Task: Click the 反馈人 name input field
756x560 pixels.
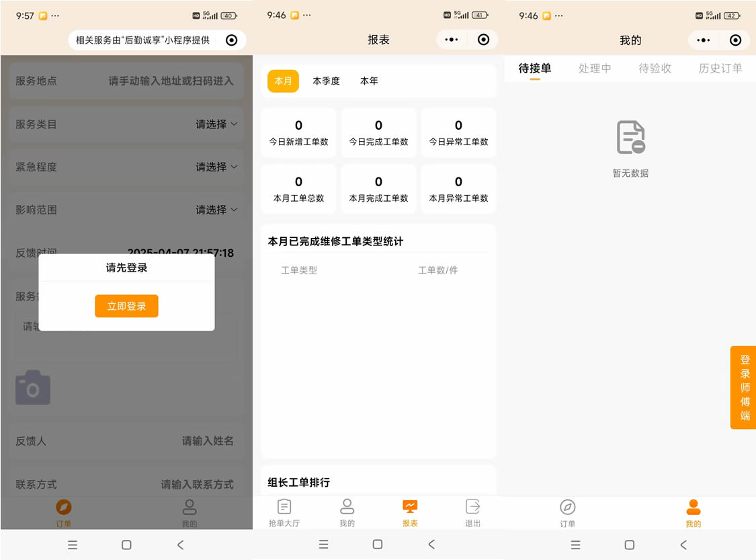Action: pyautogui.click(x=207, y=442)
